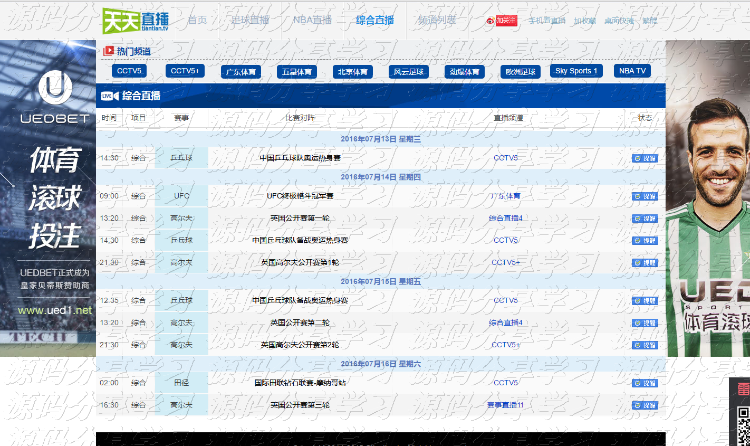The image size is (750, 446).
Task: Click the 直播频道 column header
Action: pos(508,118)
